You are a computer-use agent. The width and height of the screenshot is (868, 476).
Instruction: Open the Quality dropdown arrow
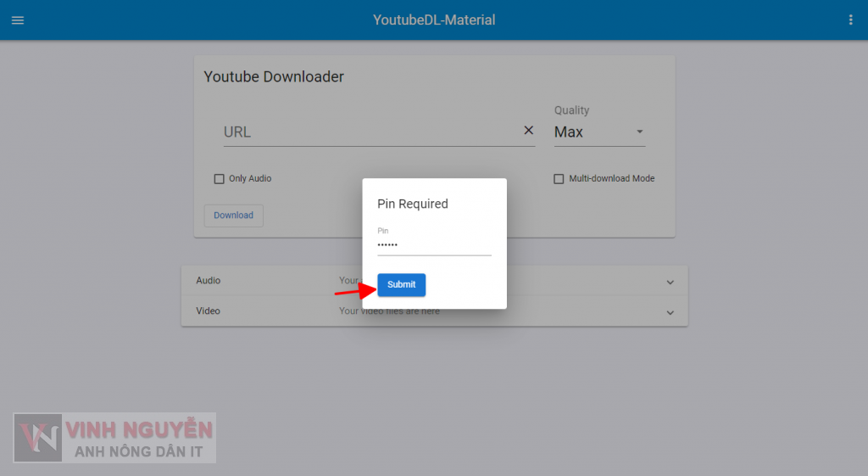[640, 132]
